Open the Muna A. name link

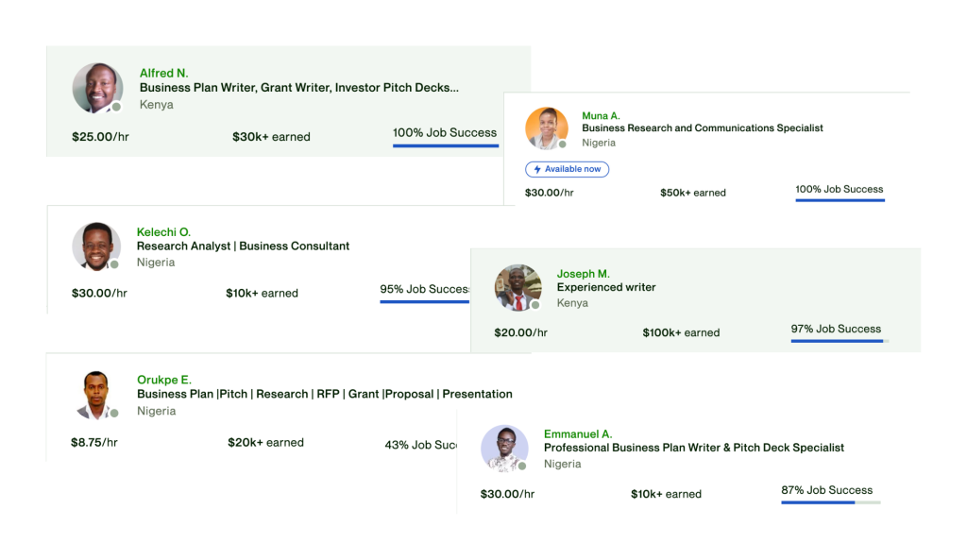[601, 115]
